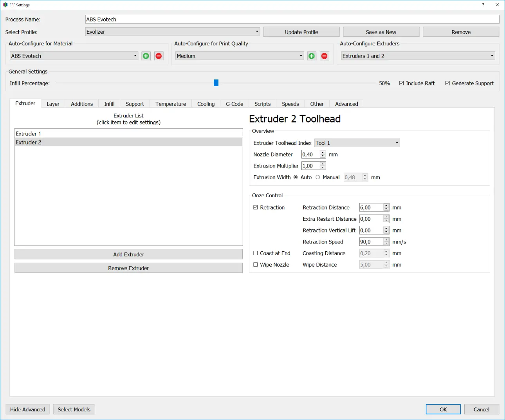Switch to the Layer tab

[x=53, y=104]
